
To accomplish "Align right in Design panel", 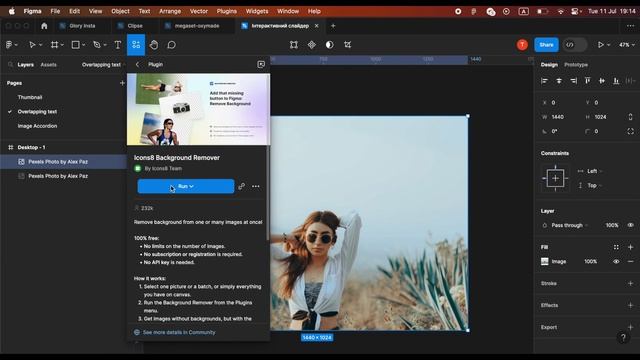I will 573,81.
